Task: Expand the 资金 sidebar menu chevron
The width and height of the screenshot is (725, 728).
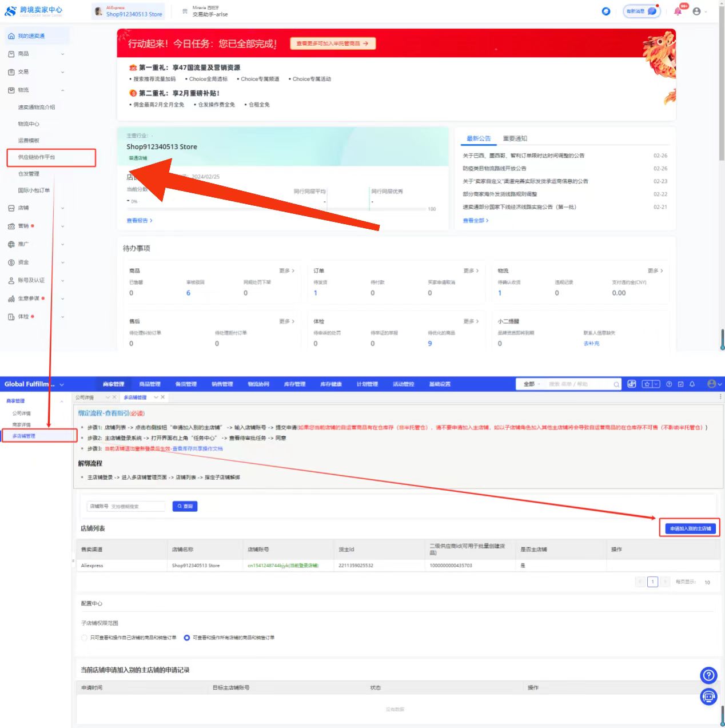Action: 62,262
